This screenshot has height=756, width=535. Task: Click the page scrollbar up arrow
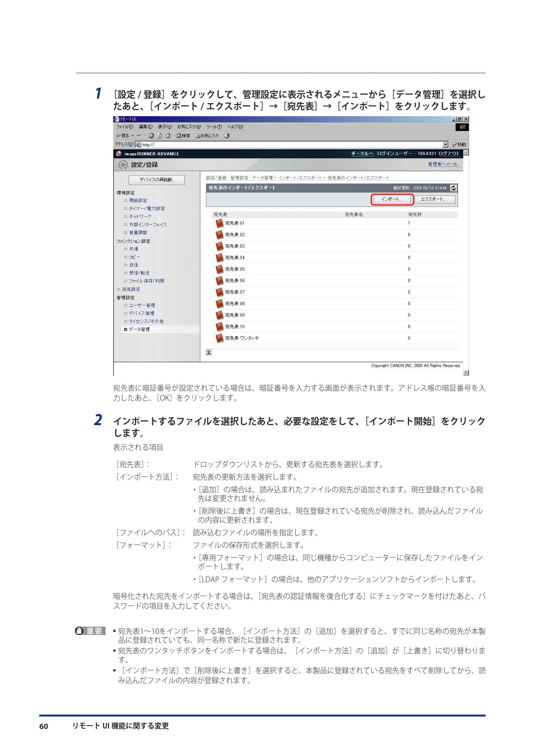(466, 152)
